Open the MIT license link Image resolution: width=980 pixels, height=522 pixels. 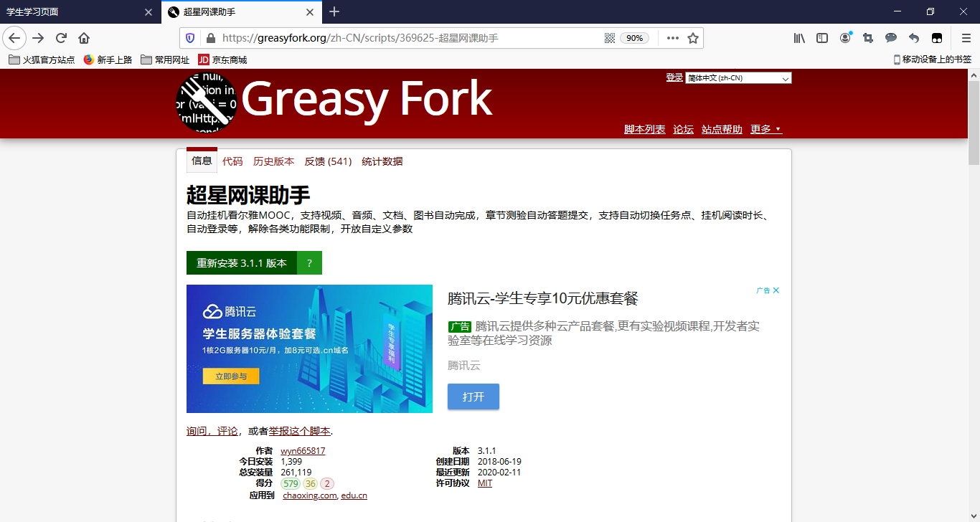(x=485, y=483)
